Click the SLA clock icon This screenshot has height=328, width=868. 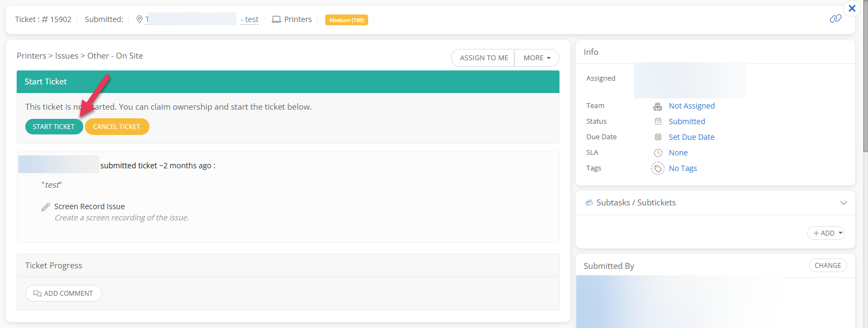click(657, 153)
